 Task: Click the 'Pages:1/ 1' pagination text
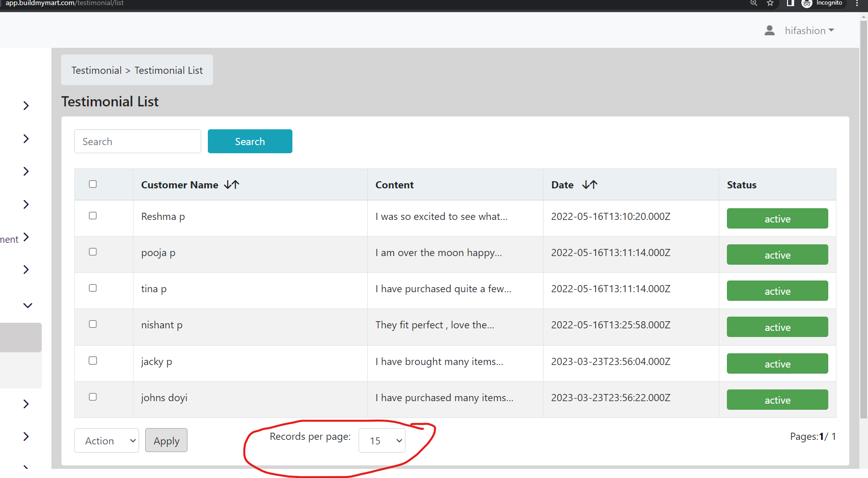[x=813, y=436]
